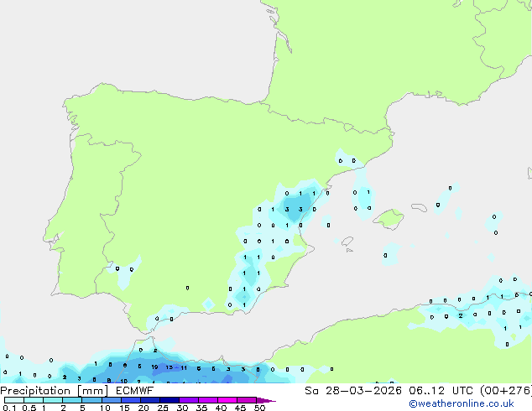
Task: Click the '(00+276)' forecast offset text
Action: [x=505, y=391]
